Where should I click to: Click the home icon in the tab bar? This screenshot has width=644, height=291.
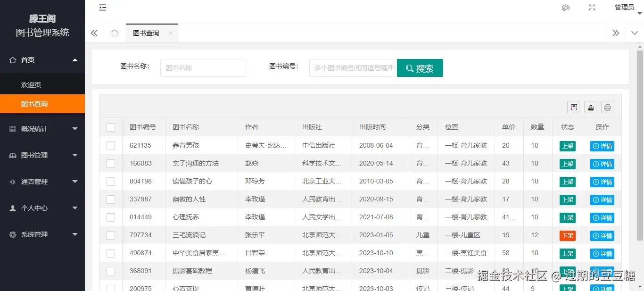click(x=115, y=33)
